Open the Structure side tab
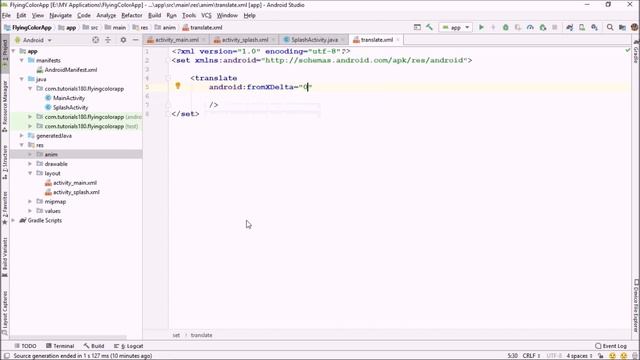This screenshot has width=640, height=360. click(x=5, y=162)
